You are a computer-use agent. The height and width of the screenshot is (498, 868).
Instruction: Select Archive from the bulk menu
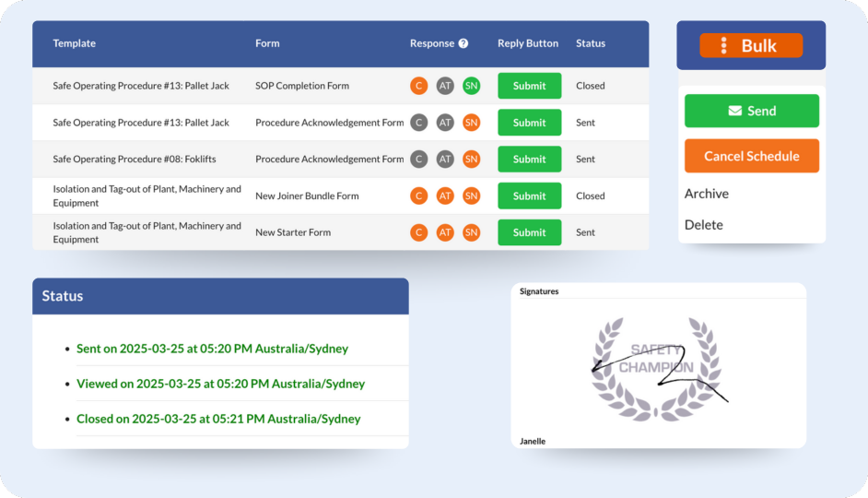707,194
